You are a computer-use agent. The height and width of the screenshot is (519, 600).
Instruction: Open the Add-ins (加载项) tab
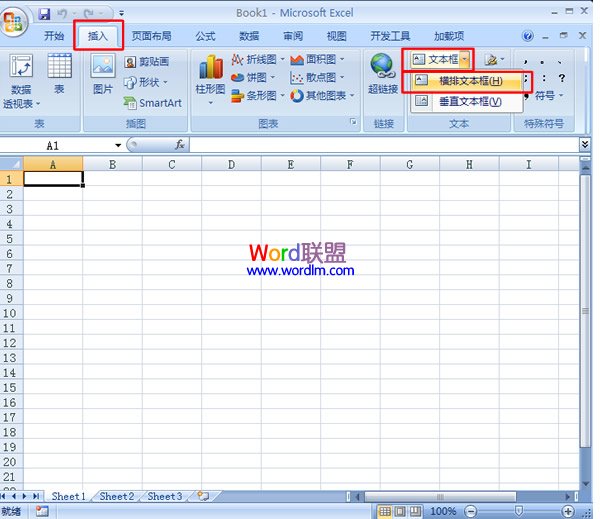449,36
